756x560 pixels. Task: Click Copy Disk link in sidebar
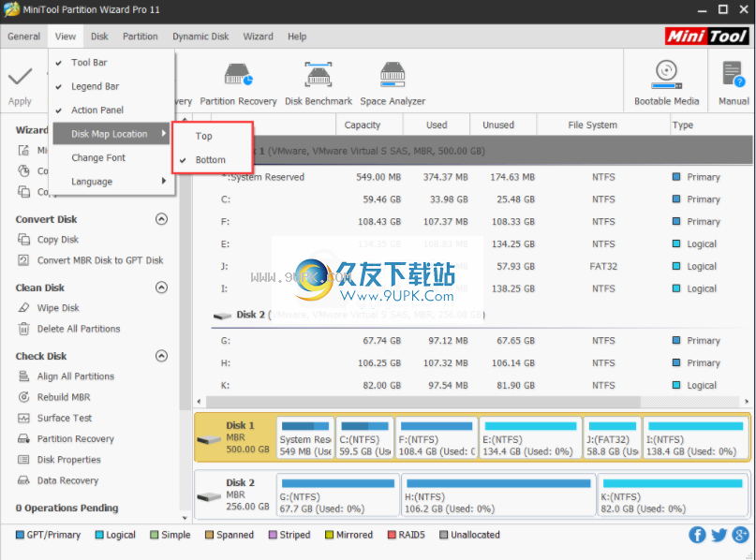[58, 240]
